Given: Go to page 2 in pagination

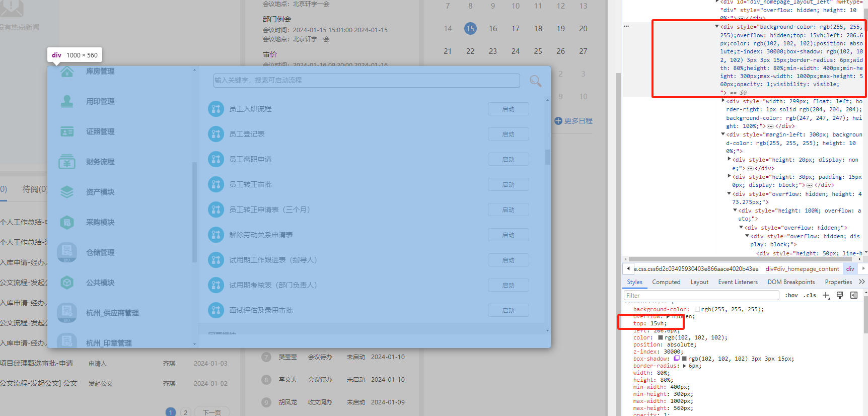Looking at the screenshot, I should pyautogui.click(x=186, y=412).
